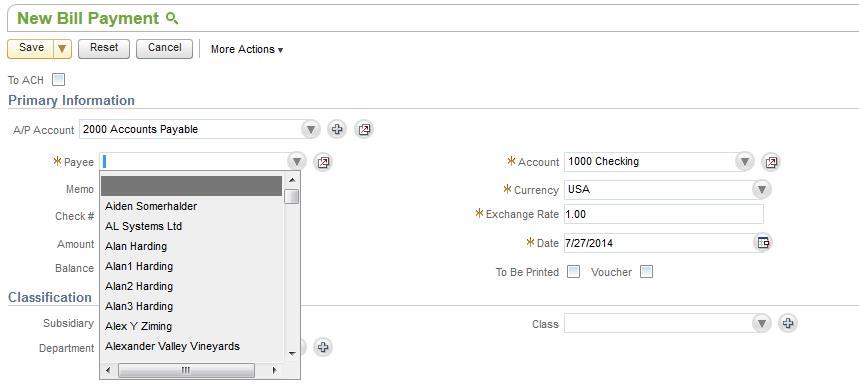Click the plus icon beside Class
The image size is (859, 384).
788,323
